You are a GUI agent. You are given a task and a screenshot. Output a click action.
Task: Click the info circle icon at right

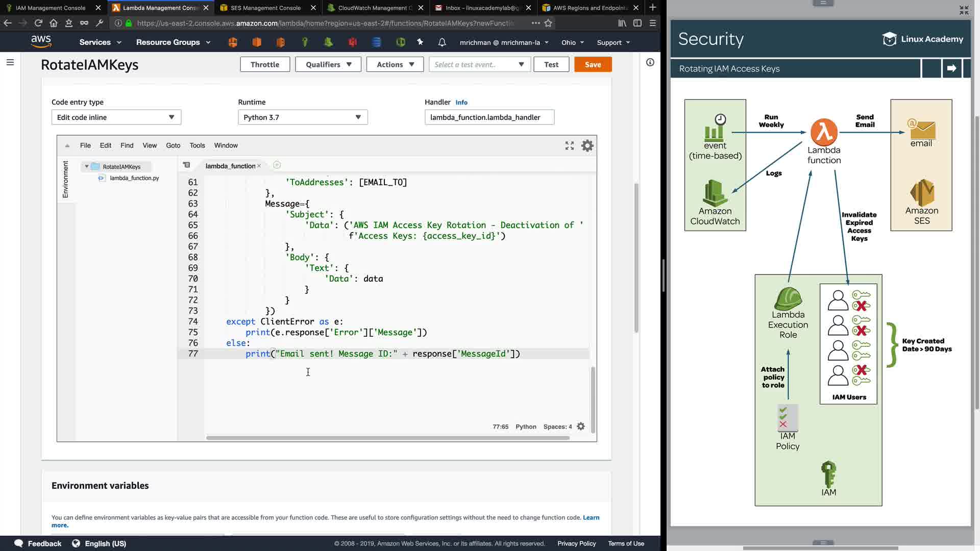tap(650, 62)
